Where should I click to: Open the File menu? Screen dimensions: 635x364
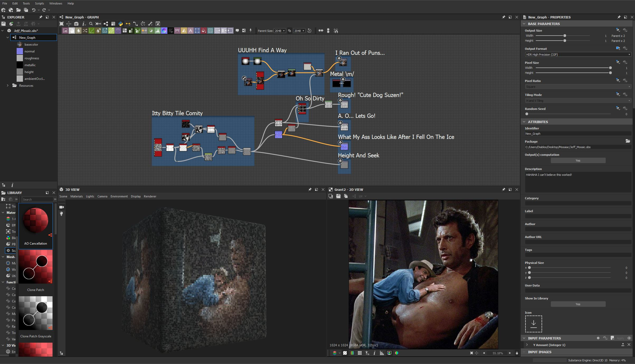(x=5, y=3)
